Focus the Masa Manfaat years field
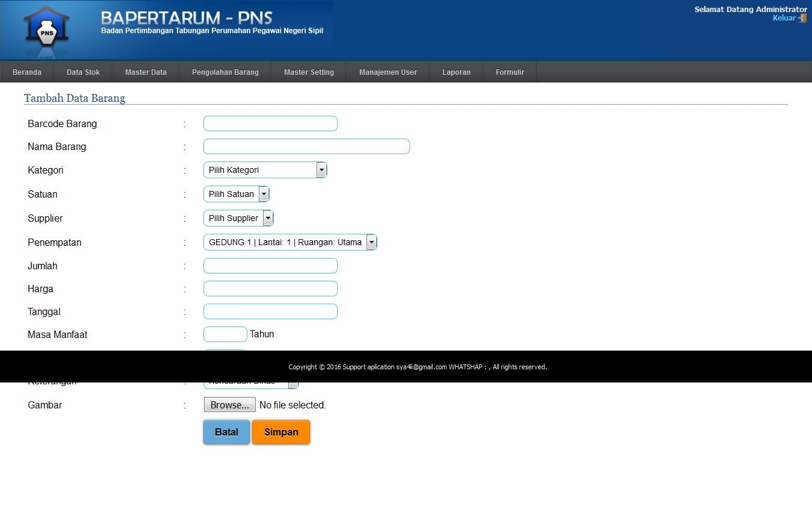This screenshot has width=812, height=506. (x=225, y=334)
